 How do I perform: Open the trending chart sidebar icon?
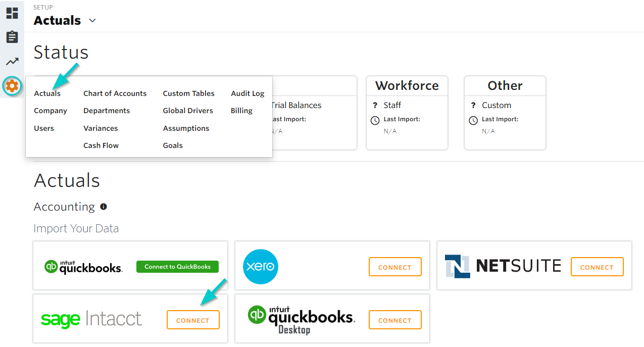click(x=12, y=62)
